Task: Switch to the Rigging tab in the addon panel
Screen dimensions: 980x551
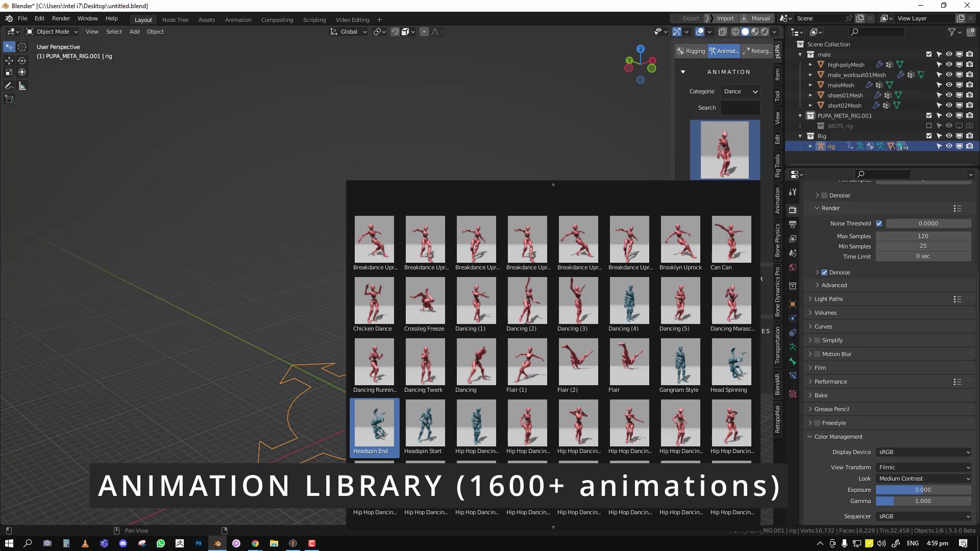Action: pos(691,51)
